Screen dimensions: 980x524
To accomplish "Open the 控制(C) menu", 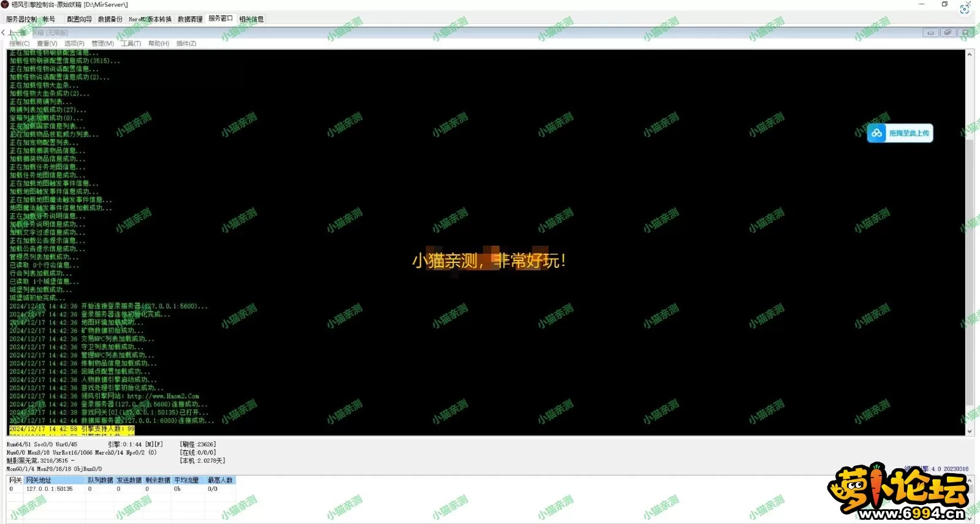I will (x=20, y=44).
